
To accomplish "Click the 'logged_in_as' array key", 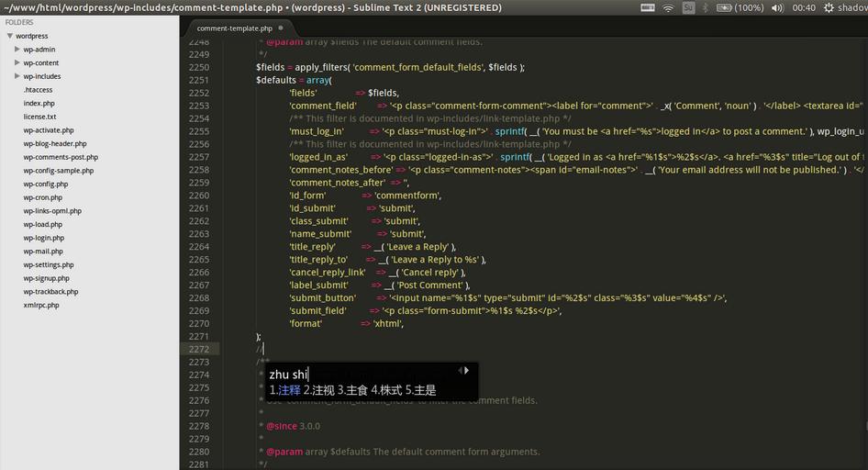I will tap(318, 157).
